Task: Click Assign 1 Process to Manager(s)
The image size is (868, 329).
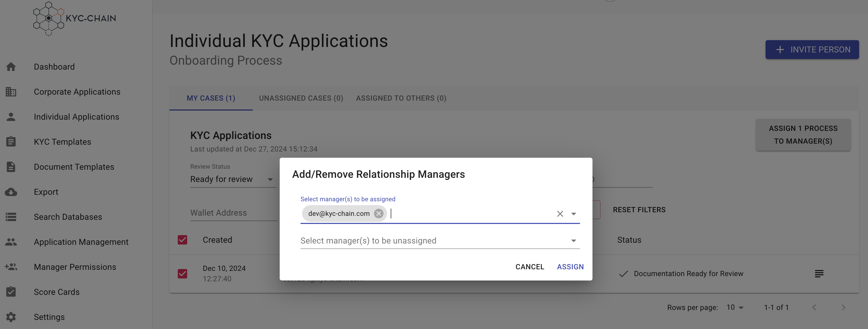Action: (x=803, y=135)
